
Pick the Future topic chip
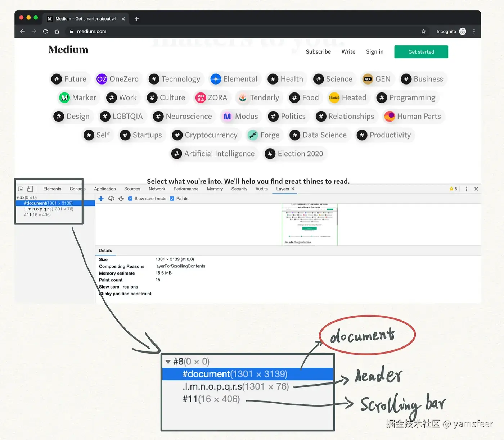point(69,79)
